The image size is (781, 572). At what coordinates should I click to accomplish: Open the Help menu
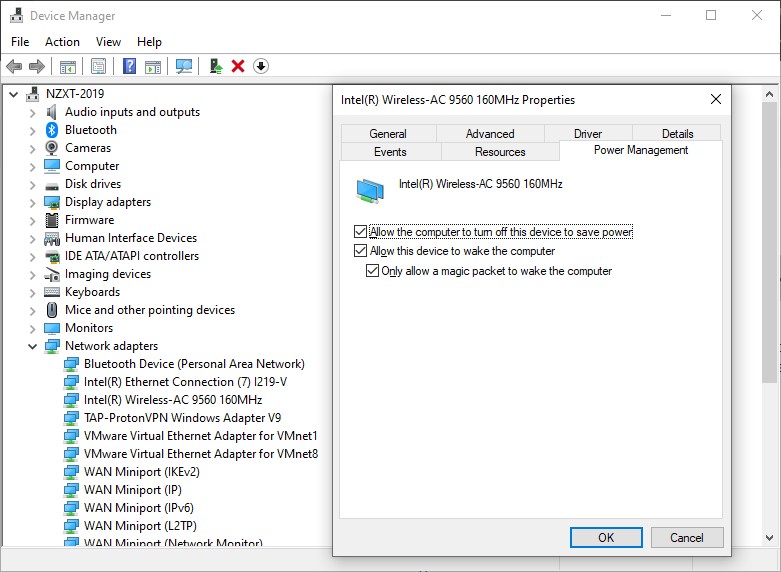(149, 42)
